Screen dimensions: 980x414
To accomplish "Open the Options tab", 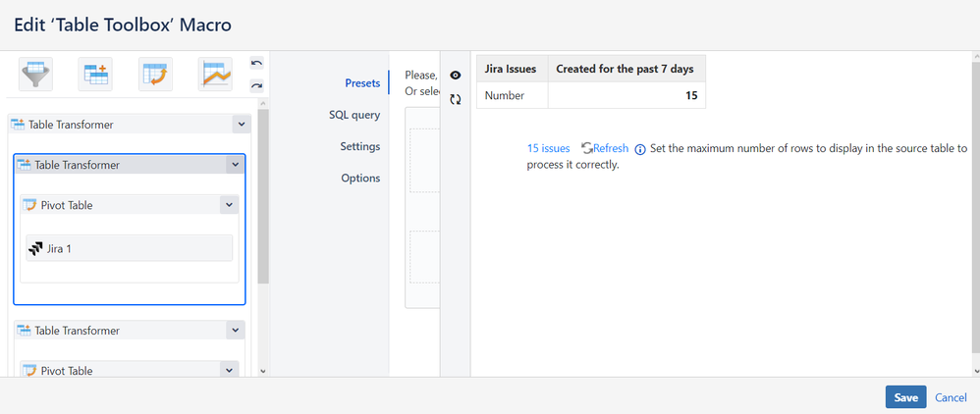I will point(360,178).
